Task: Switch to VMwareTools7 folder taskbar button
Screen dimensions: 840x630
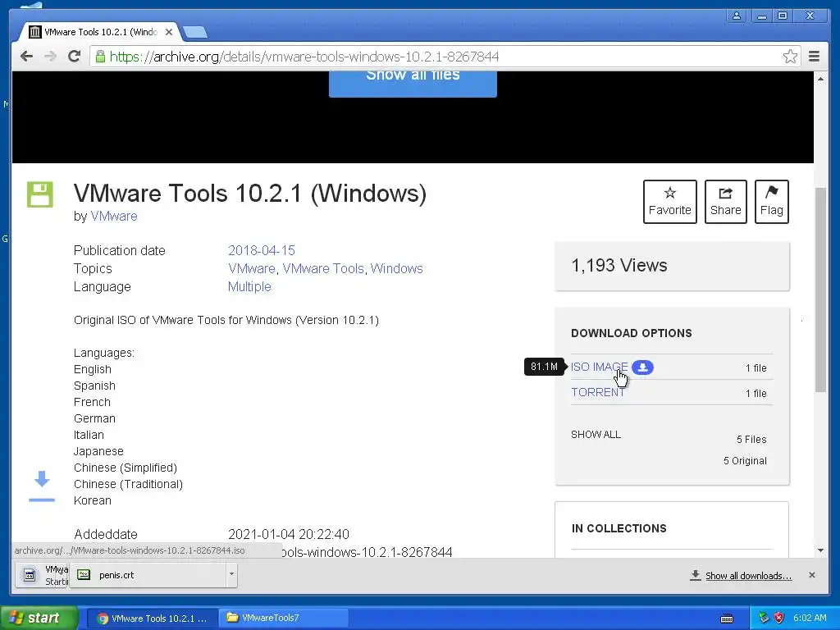Action: coord(282,619)
